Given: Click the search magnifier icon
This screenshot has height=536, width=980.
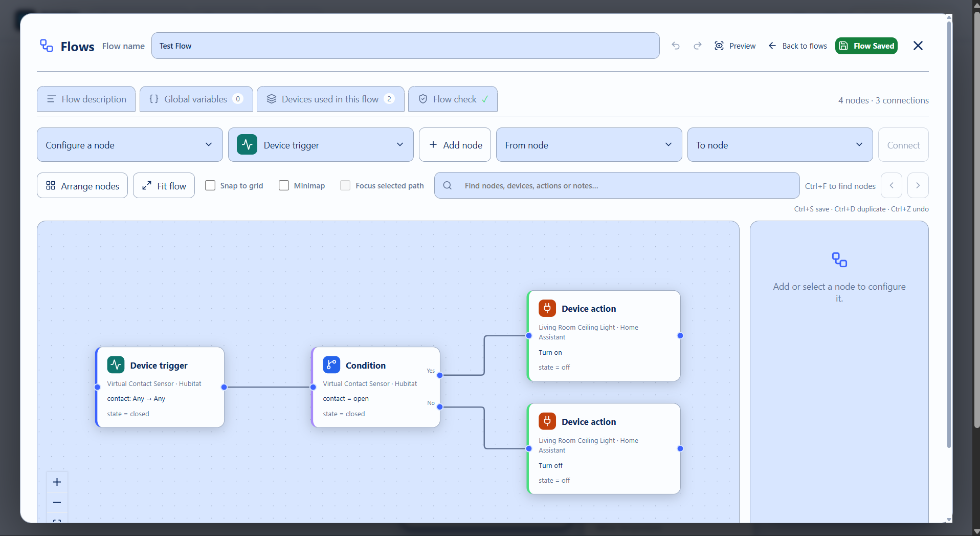Looking at the screenshot, I should pyautogui.click(x=447, y=185).
